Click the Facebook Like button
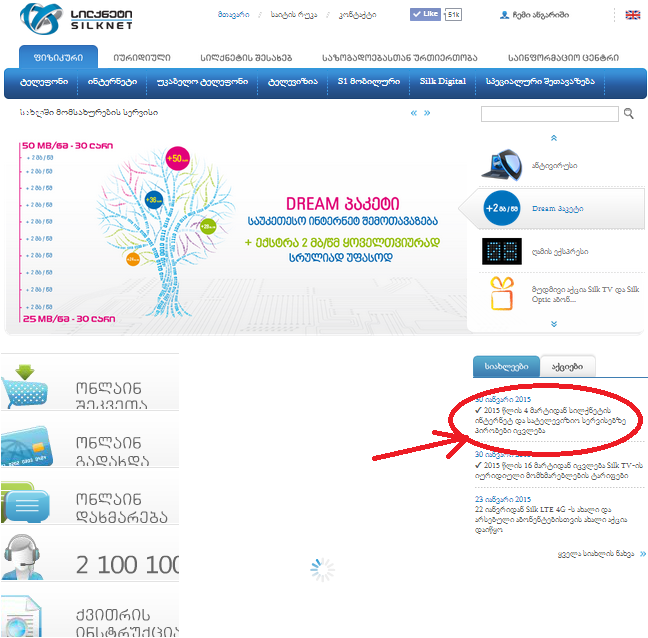The image size is (648, 638). (x=425, y=14)
